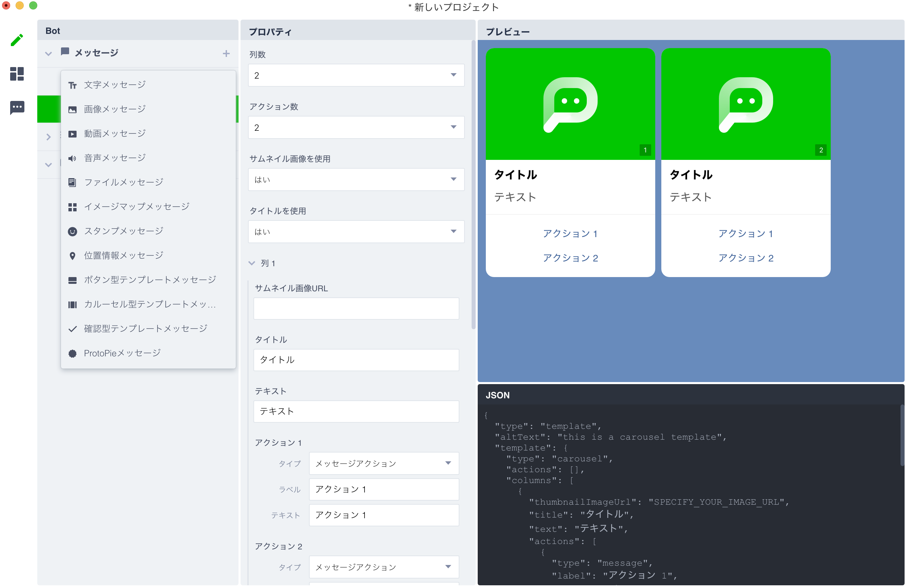
Task: Choose ボタン型テンプレートメッセージ entry
Action: 148,280
